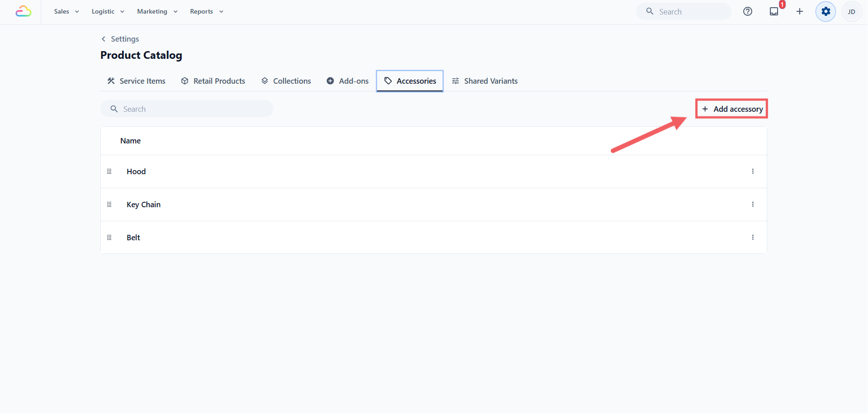This screenshot has width=868, height=414.
Task: Click the Add-ons plus circle icon
Action: coord(330,81)
